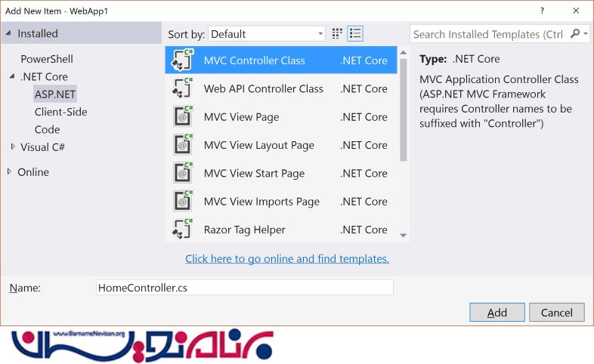Expand the Online templates node
Viewport: 594px width, 364px height.
tap(9, 172)
